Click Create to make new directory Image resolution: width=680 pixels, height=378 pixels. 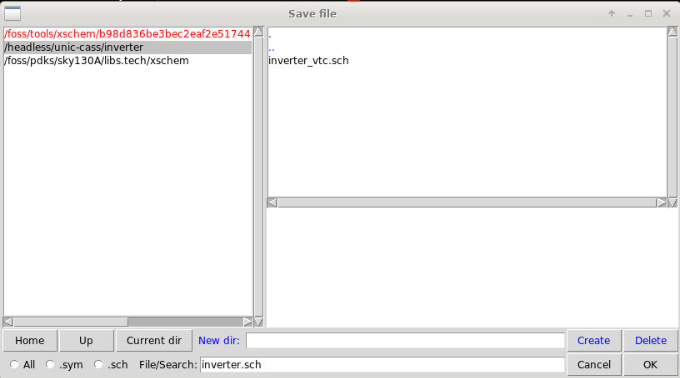point(593,340)
